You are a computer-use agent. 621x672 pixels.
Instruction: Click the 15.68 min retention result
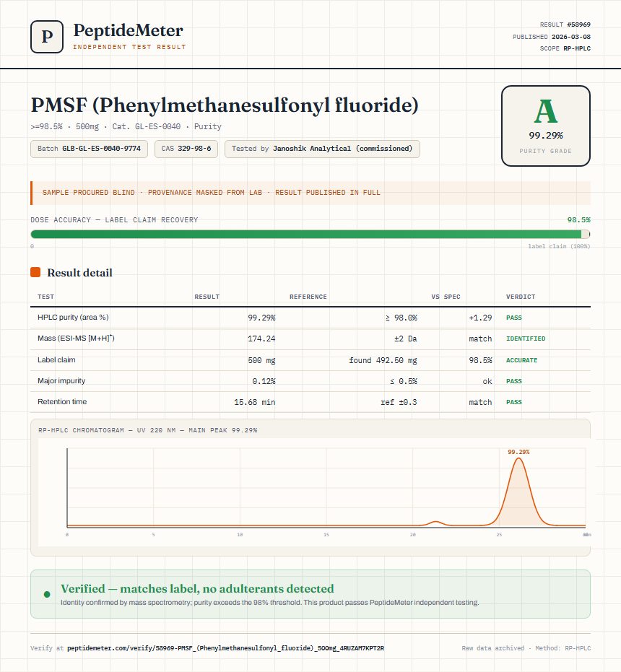tap(255, 402)
